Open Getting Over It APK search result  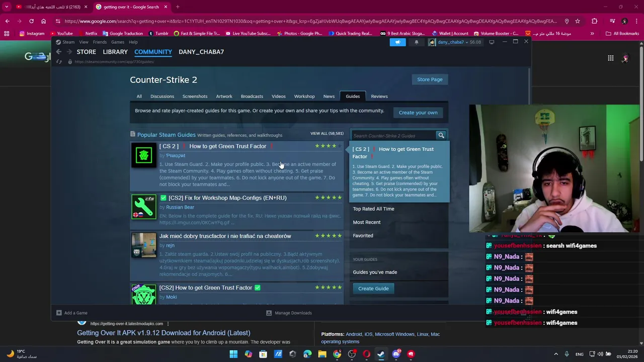click(164, 333)
